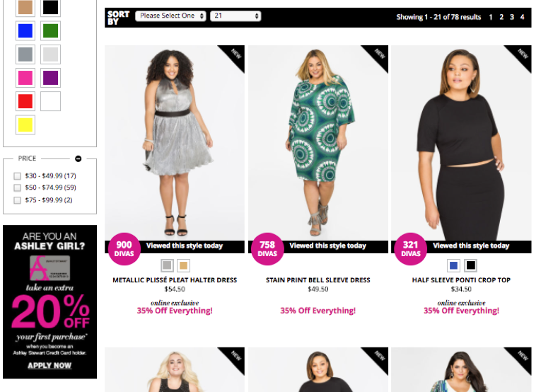Filter by the pink color swatch
This screenshot has height=392, width=541.
[25, 78]
